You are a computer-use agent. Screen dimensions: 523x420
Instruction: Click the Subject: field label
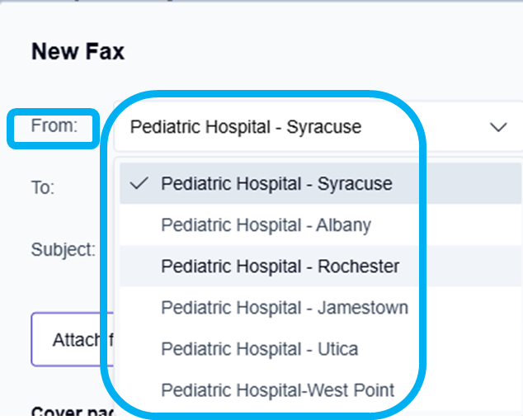(x=64, y=249)
